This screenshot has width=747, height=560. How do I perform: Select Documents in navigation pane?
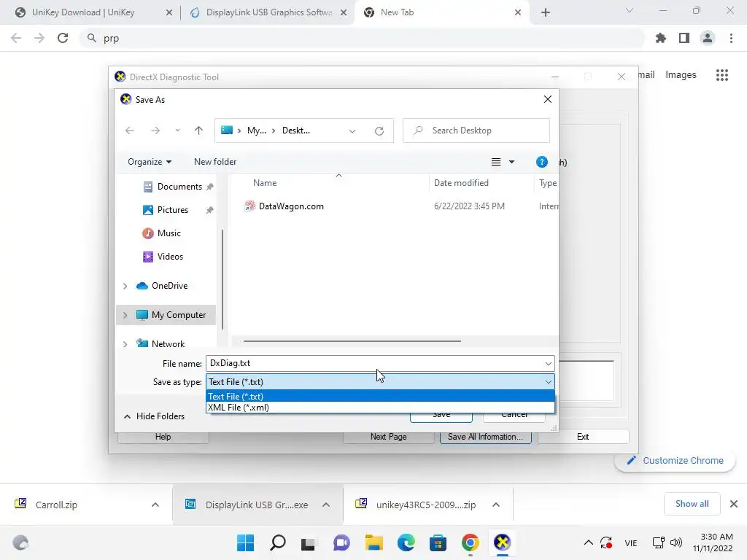(x=179, y=187)
